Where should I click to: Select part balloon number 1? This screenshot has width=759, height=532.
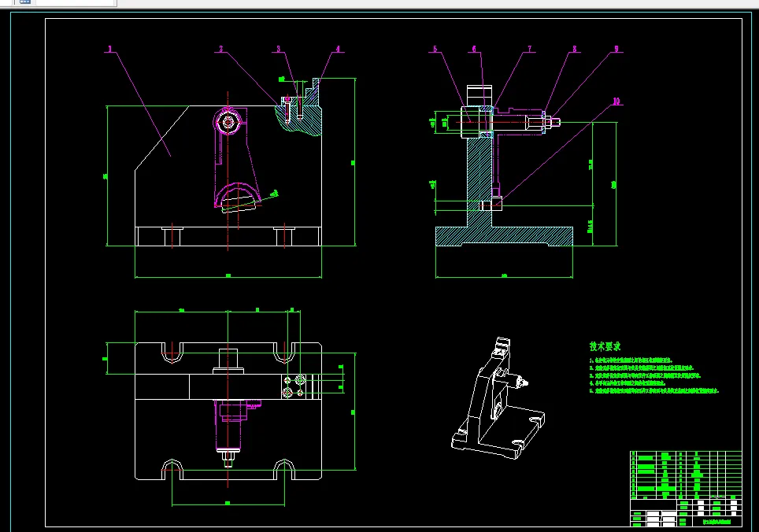point(110,49)
